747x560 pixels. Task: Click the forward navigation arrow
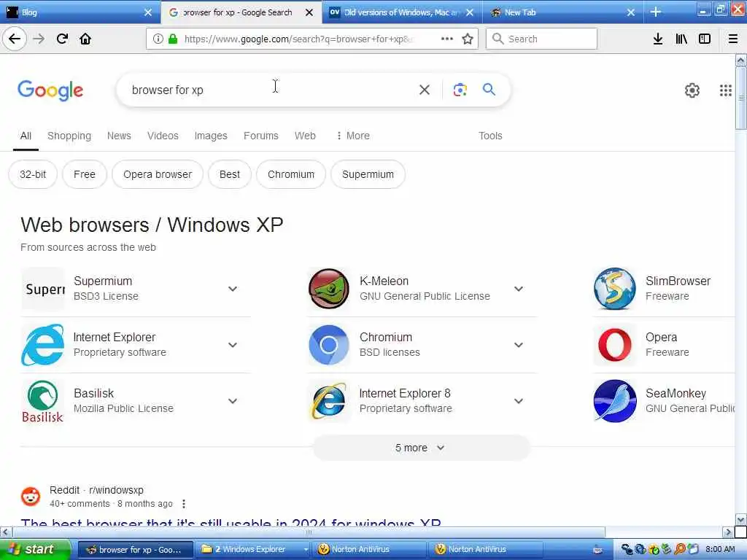click(39, 39)
